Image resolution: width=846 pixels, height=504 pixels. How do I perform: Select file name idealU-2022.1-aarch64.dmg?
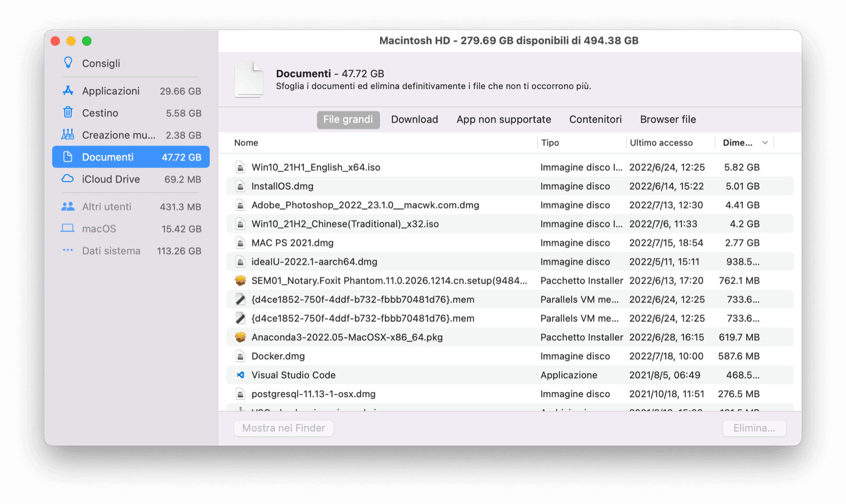[x=315, y=262]
